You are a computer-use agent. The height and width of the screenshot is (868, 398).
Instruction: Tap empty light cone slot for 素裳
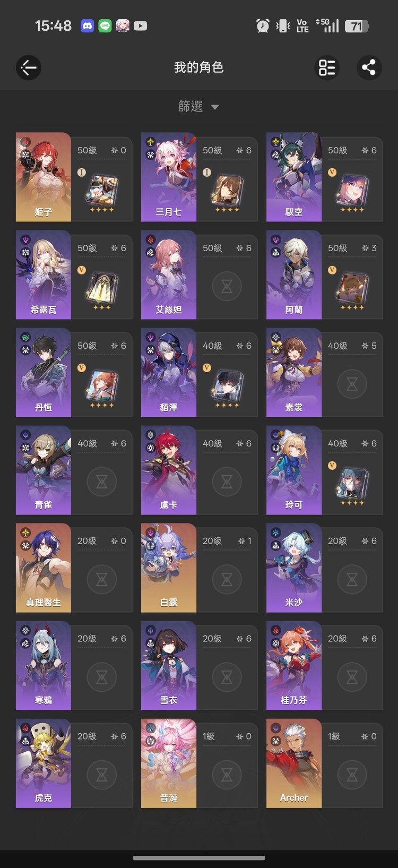pos(352,384)
